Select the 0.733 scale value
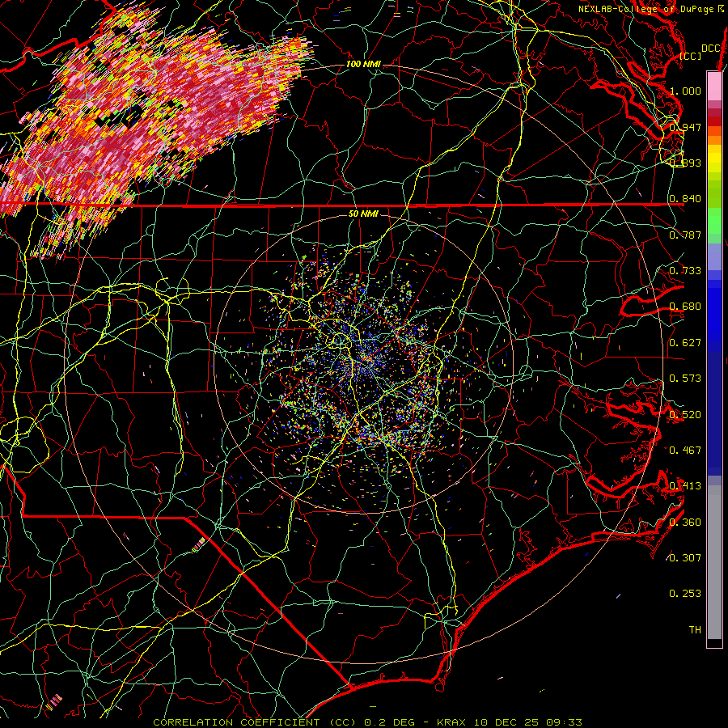The image size is (728, 728). [x=685, y=271]
